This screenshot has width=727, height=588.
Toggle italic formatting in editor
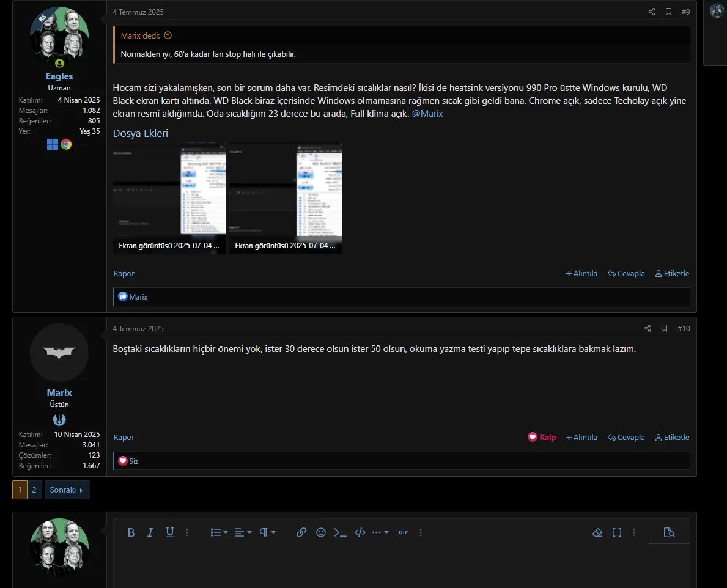150,532
